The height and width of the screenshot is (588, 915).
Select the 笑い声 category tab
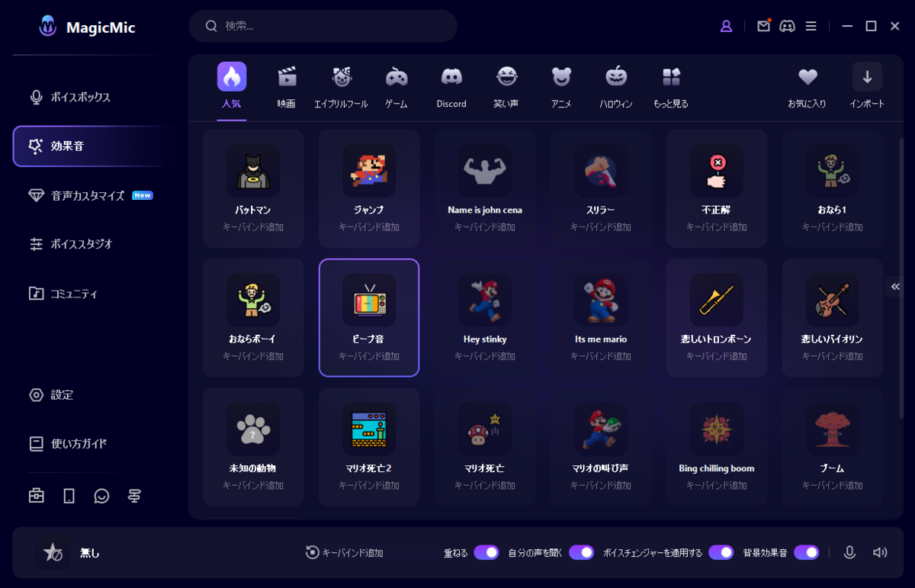[x=506, y=86]
